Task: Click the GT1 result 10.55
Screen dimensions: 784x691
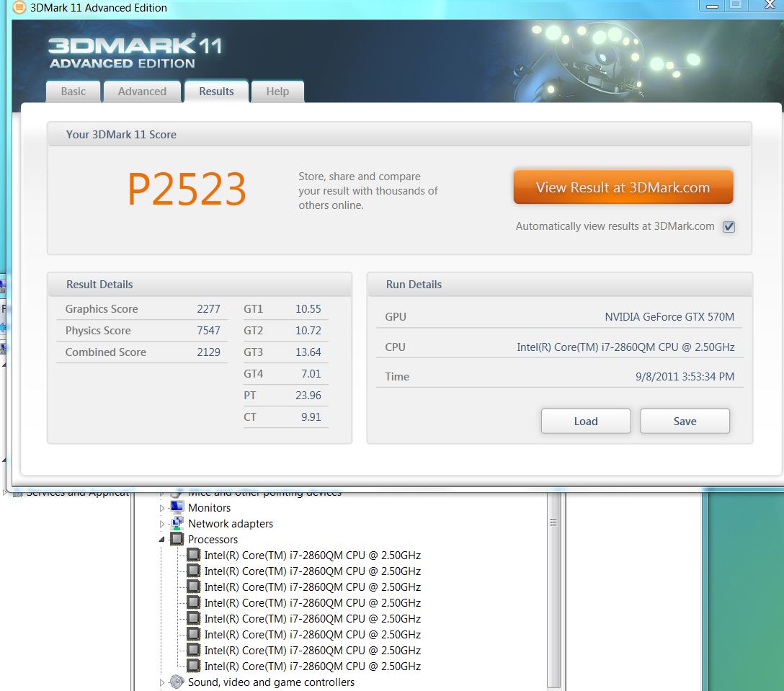Action: 308,309
